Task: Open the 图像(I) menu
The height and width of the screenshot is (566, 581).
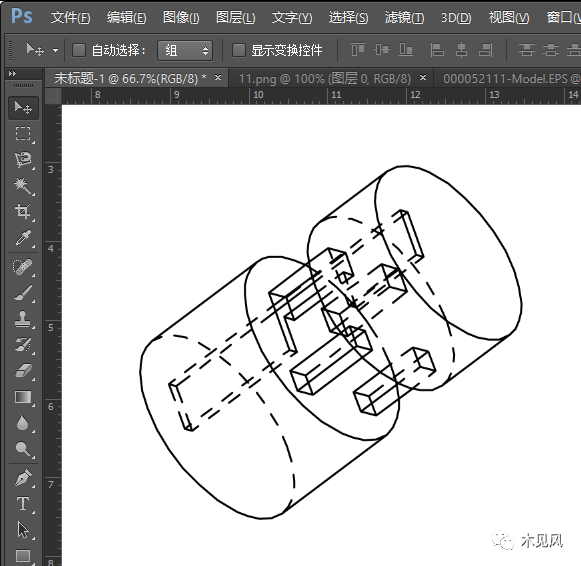Action: (x=181, y=17)
